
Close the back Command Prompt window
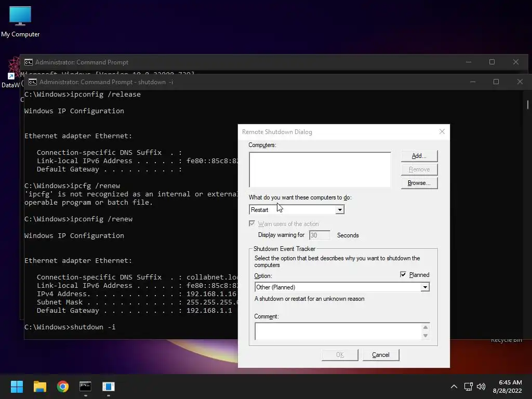tap(516, 62)
